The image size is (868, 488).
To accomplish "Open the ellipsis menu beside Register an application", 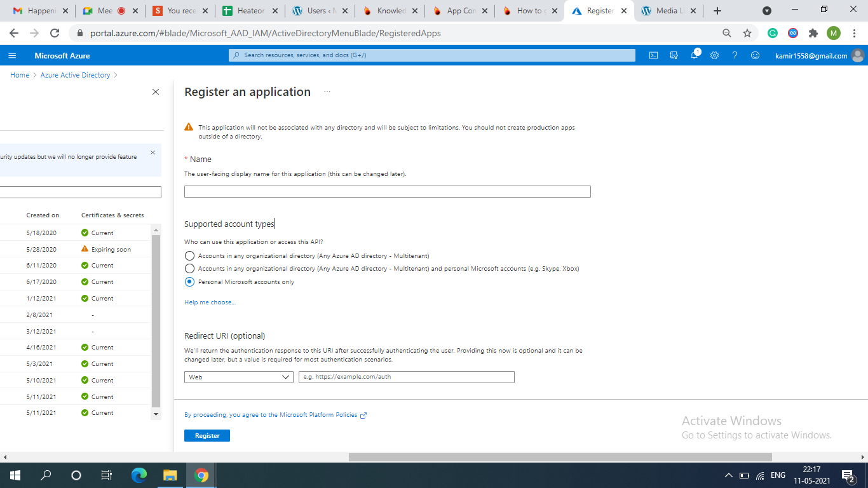I will point(327,92).
